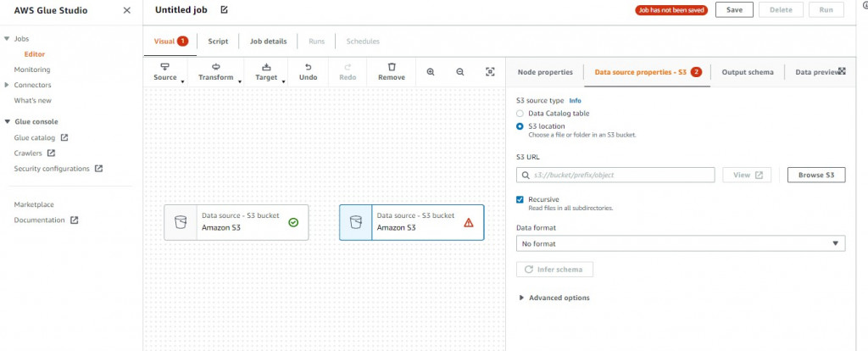The image size is (868, 351).
Task: Collapse the Glue console section
Action: pos(7,122)
